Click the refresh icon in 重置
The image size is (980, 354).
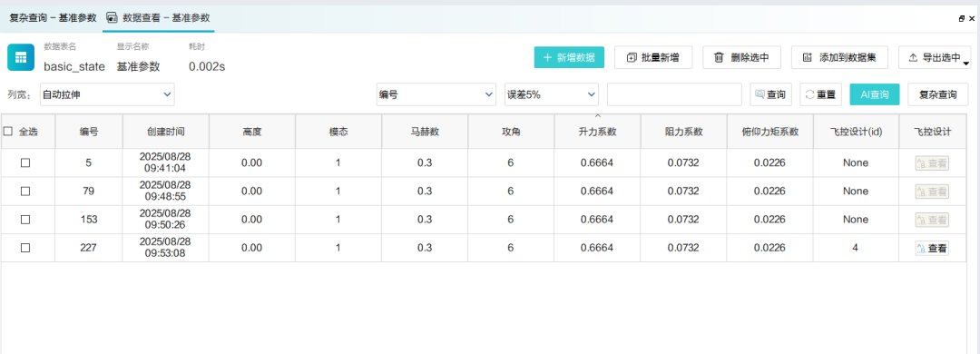[810, 94]
